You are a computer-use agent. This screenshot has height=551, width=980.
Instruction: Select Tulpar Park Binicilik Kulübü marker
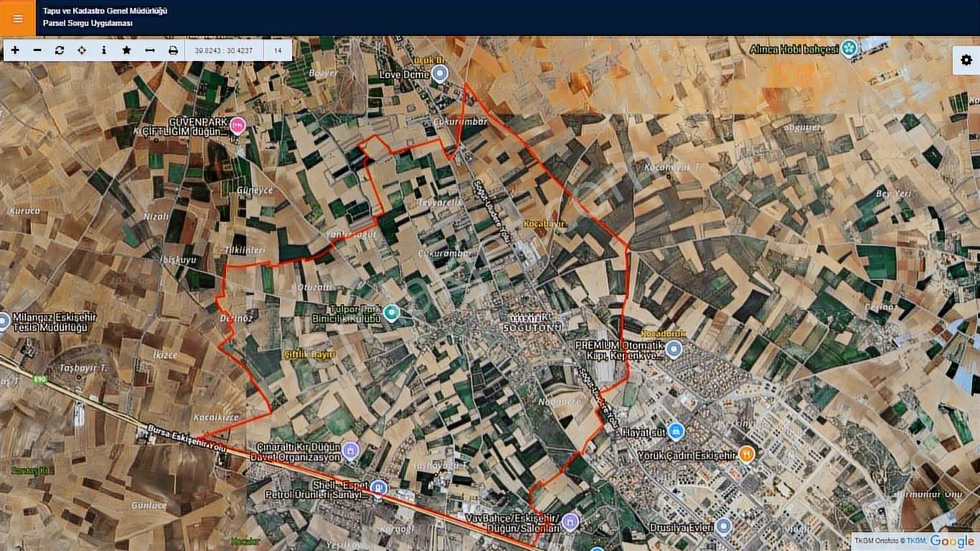click(391, 313)
